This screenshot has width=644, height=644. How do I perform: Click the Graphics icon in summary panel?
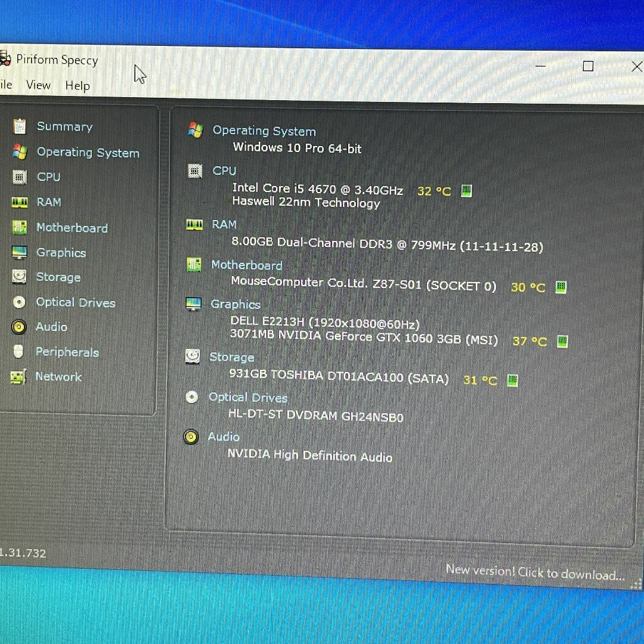(x=193, y=304)
